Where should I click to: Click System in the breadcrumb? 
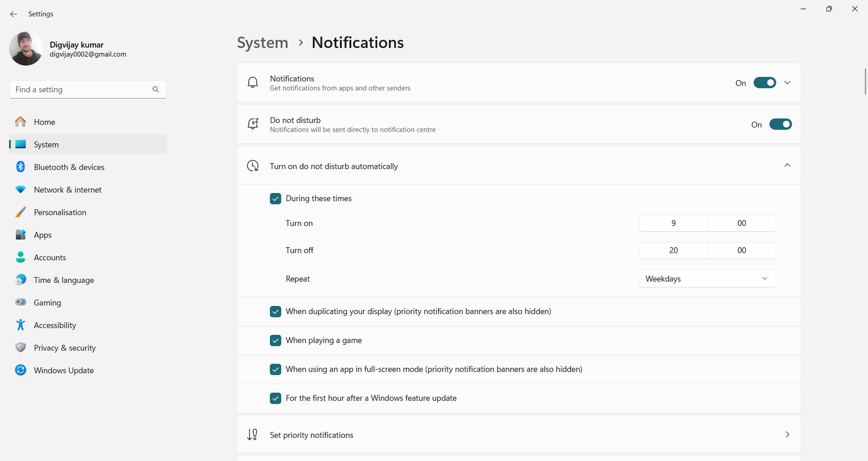point(263,43)
